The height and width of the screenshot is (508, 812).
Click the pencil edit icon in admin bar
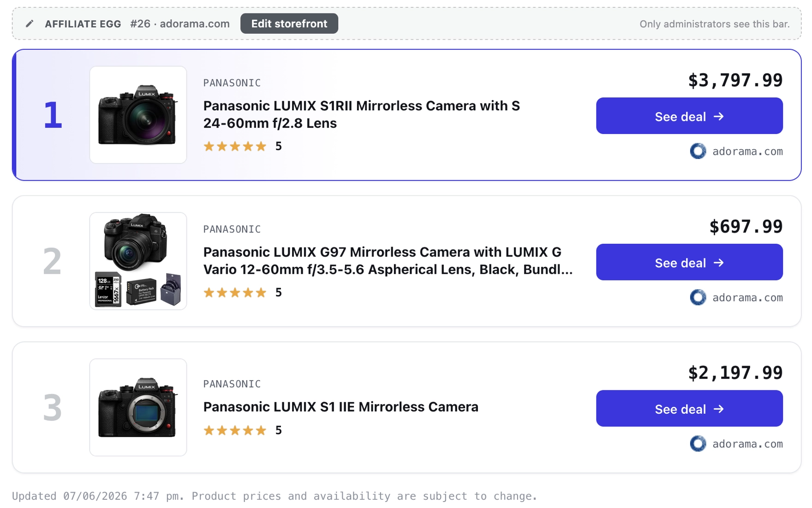30,24
